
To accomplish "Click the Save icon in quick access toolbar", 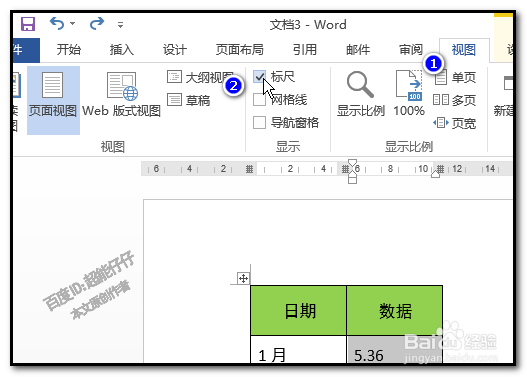I will [x=28, y=24].
